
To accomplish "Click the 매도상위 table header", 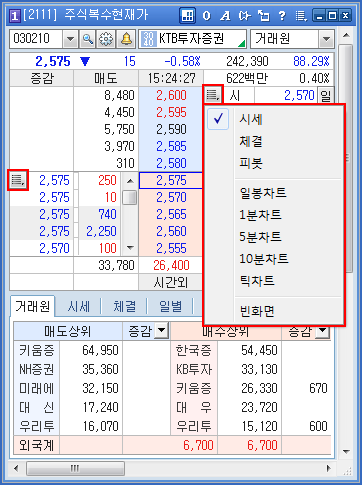I will point(68,331).
